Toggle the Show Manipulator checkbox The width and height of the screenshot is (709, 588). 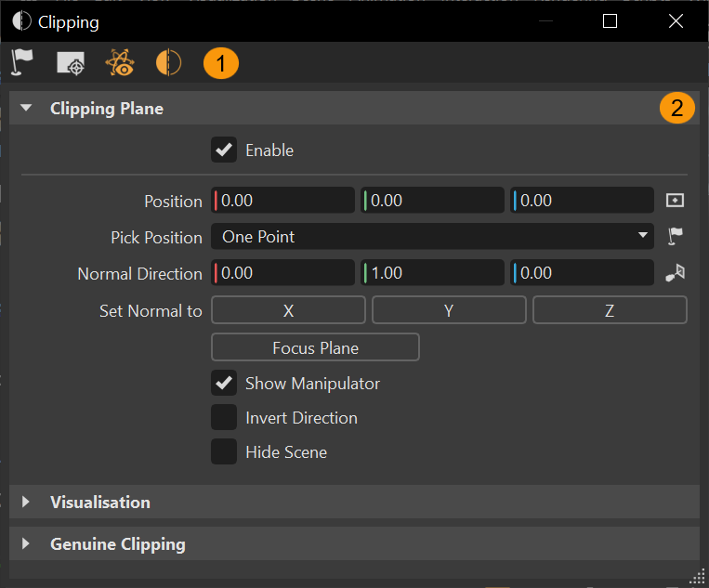(x=224, y=383)
